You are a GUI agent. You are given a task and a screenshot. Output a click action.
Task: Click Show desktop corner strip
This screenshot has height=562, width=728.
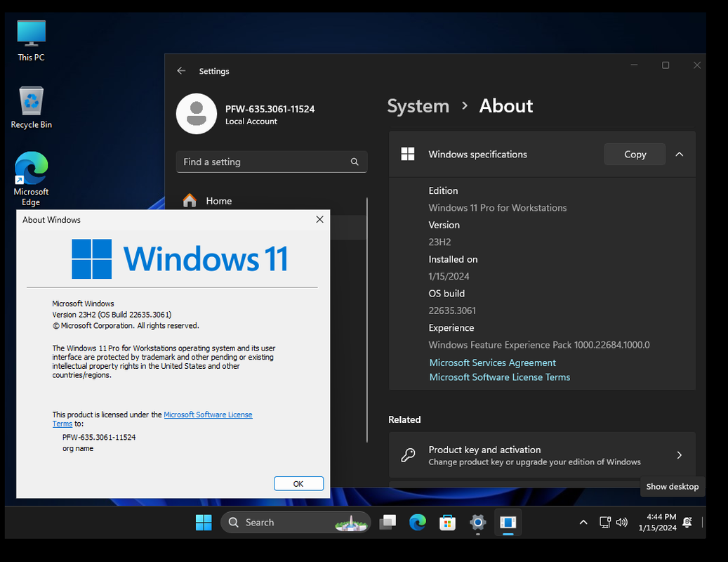coord(703,523)
